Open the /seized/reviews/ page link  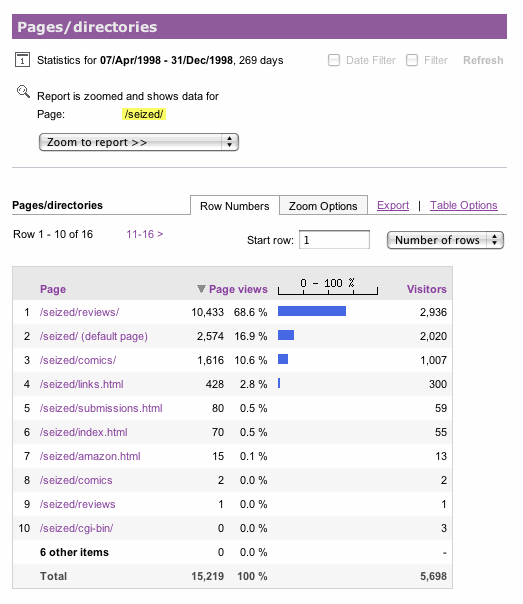coord(79,312)
